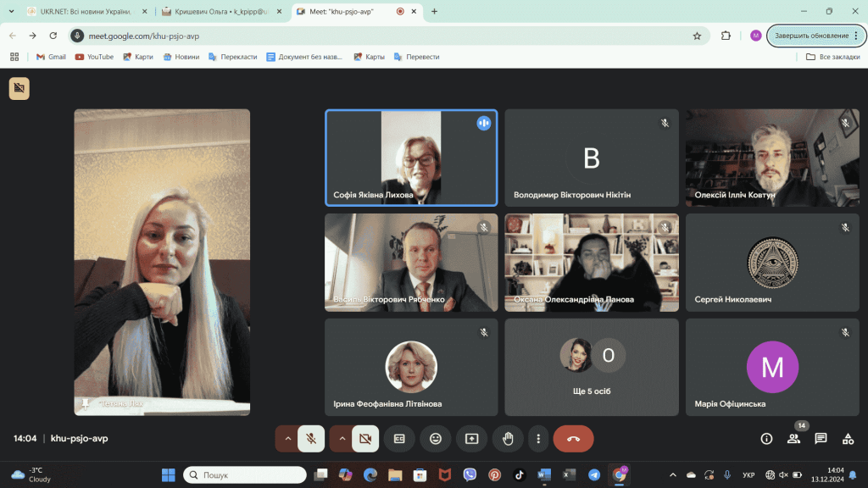Open the YouTube bookmark
The height and width of the screenshot is (488, 868).
(94, 57)
